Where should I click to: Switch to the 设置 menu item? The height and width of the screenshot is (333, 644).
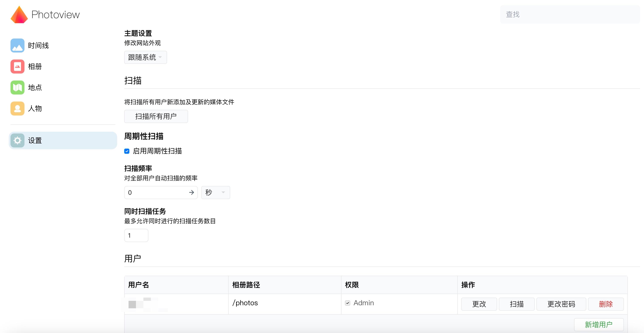pos(35,140)
